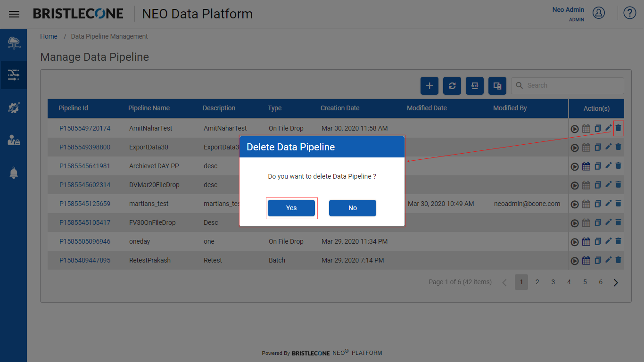
Task: Confirm deletion with the Yes button
Action: (x=291, y=208)
